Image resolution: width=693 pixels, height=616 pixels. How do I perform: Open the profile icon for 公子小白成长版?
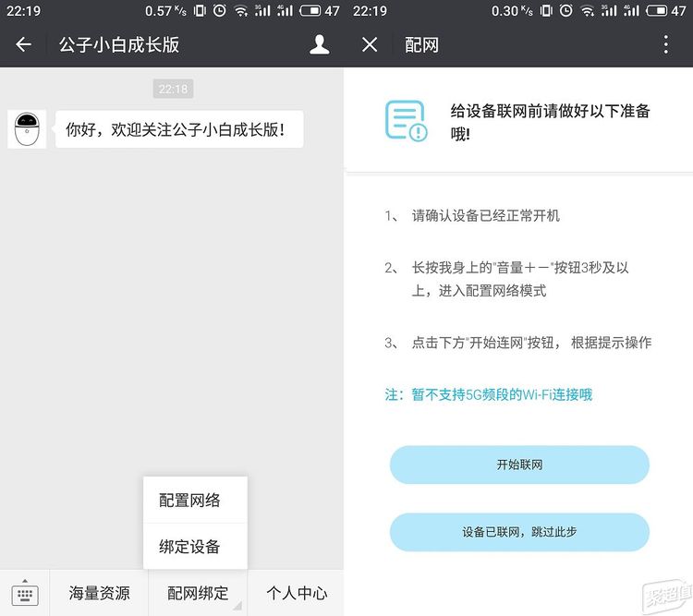coord(319,45)
